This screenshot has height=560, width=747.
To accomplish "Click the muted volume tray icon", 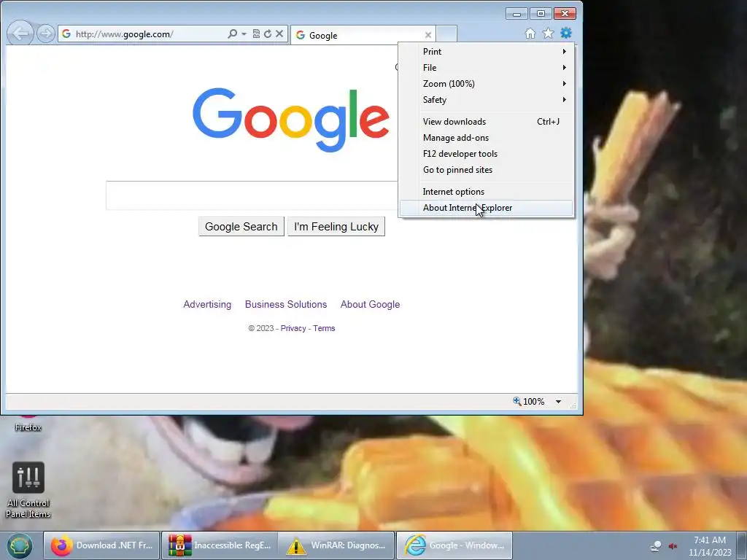I will (673, 546).
